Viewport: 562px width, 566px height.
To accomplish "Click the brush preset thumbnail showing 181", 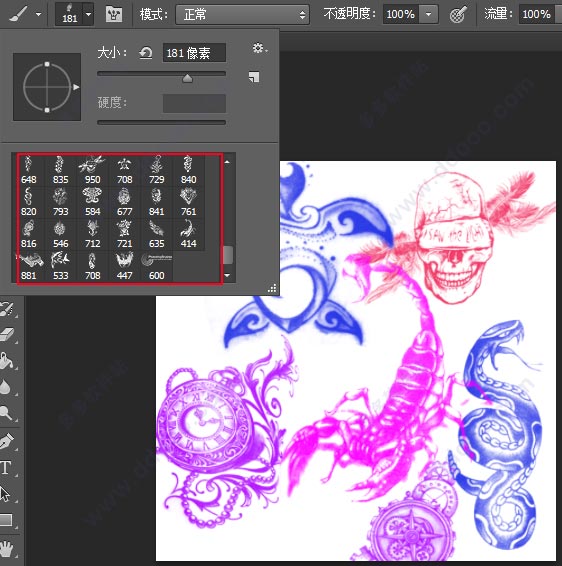I will point(69,14).
